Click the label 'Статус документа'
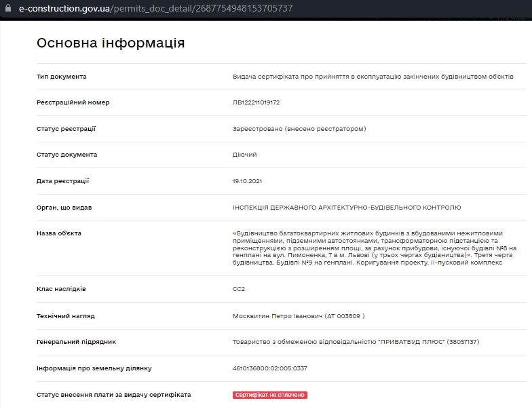The height and width of the screenshot is (407, 532). (66, 155)
